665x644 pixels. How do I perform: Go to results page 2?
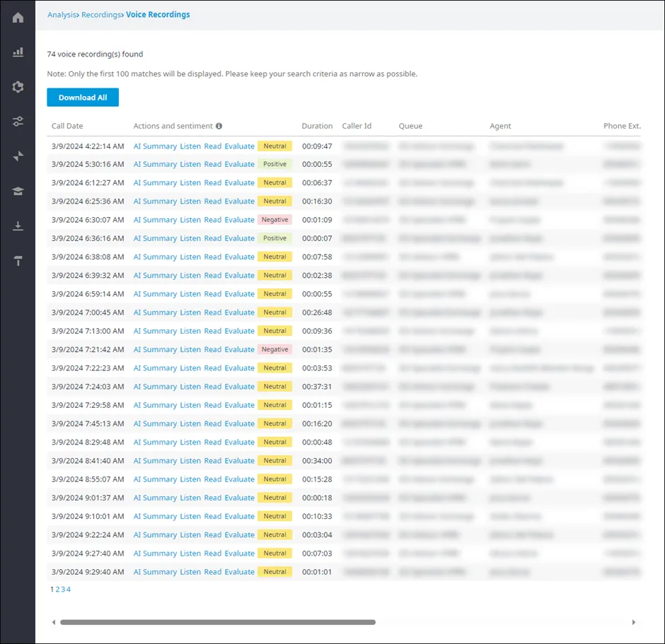click(58, 590)
